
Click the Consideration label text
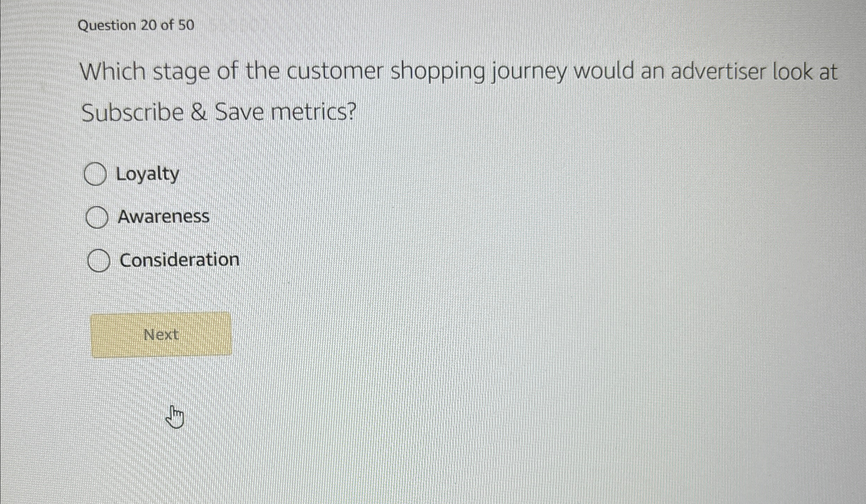[x=178, y=260]
